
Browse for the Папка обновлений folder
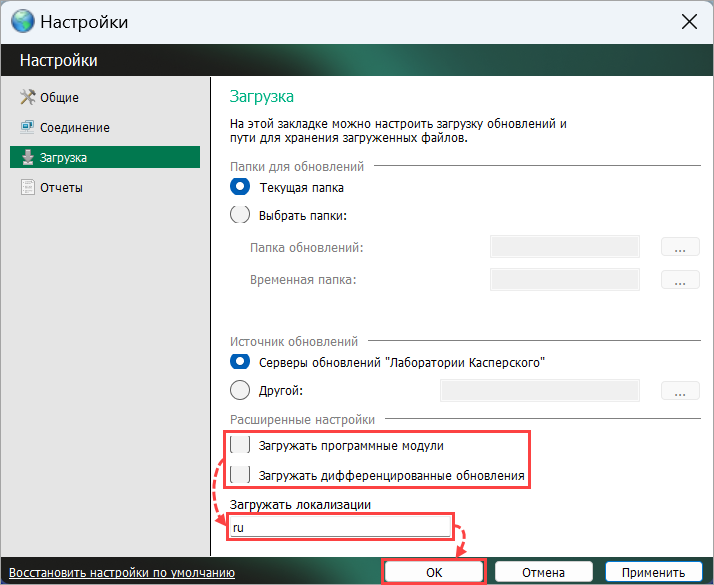click(x=680, y=247)
